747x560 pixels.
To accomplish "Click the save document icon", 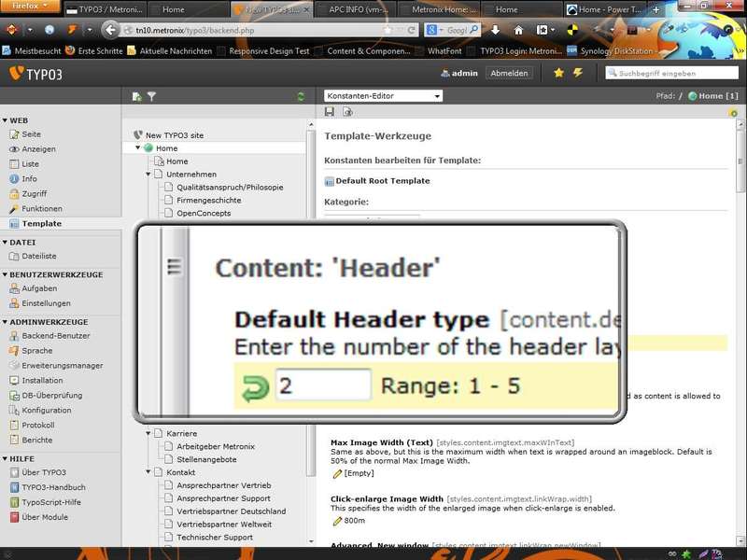I will 330,112.
